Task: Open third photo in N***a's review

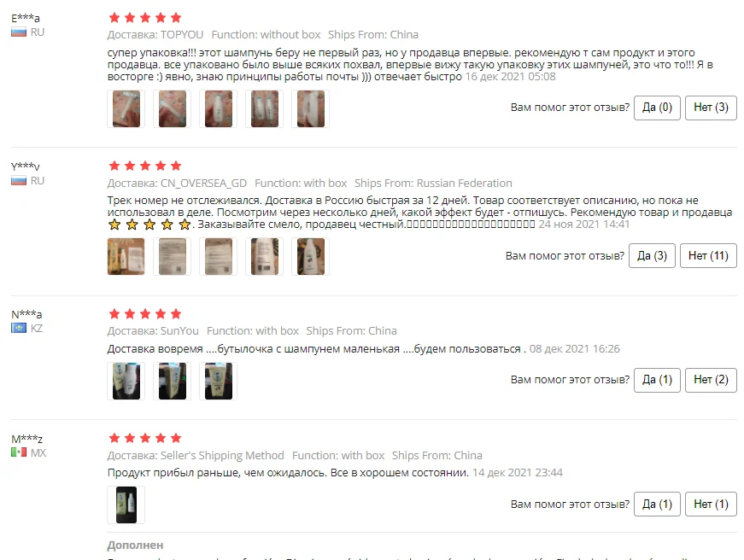Action: pos(219,381)
